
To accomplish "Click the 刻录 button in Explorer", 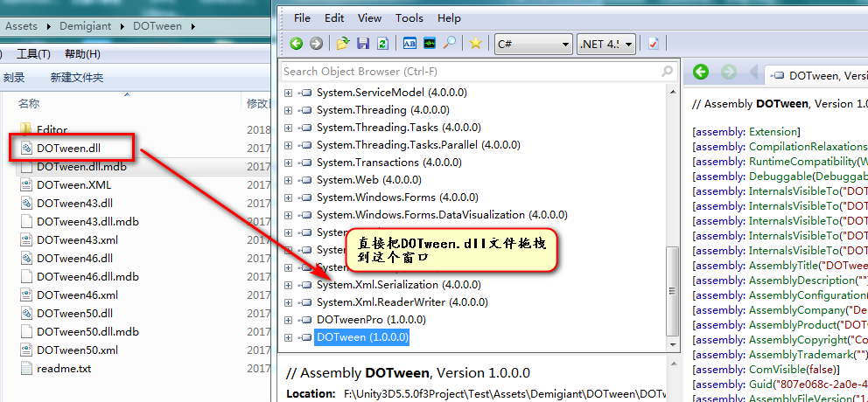I will coord(14,78).
